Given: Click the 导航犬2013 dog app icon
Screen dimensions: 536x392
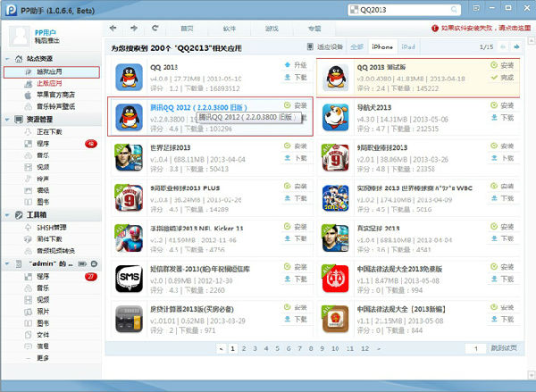Looking at the screenshot, I should (336, 118).
